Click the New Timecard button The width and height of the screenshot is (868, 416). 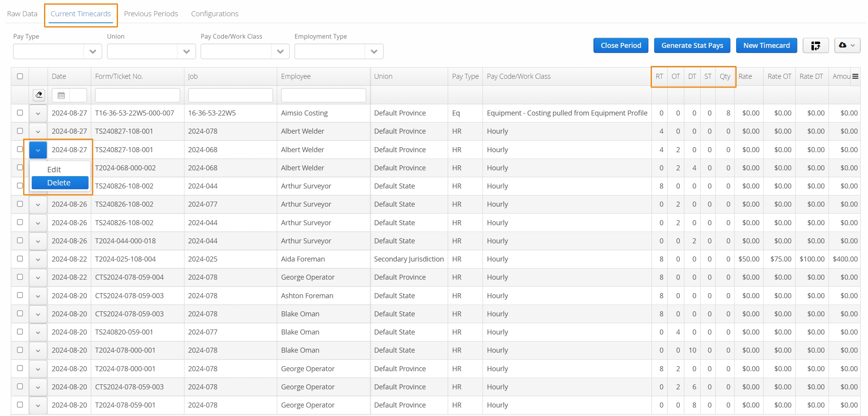(766, 46)
